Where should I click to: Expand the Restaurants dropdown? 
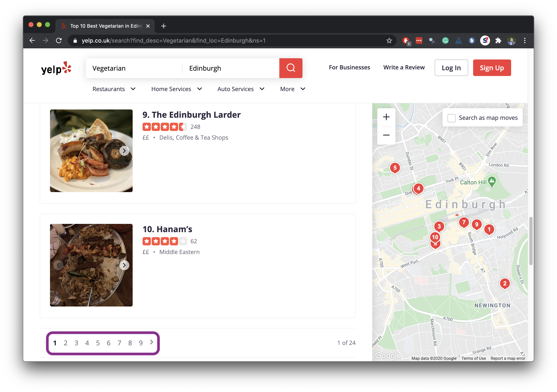click(114, 89)
